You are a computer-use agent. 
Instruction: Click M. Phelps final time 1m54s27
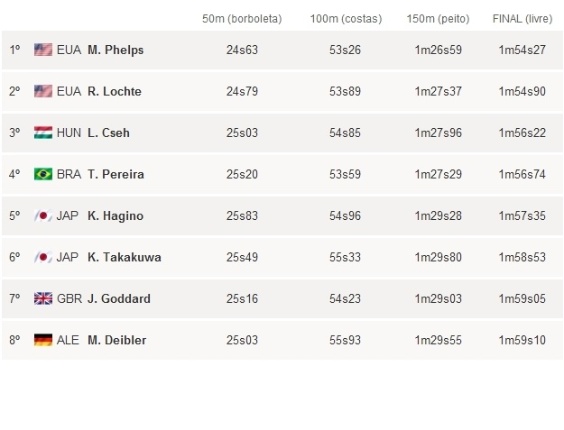pos(522,50)
